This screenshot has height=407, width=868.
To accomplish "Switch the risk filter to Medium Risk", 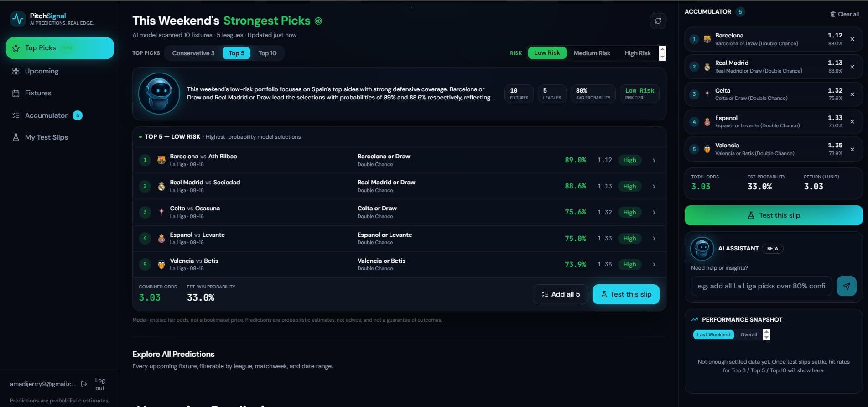I will 592,53.
